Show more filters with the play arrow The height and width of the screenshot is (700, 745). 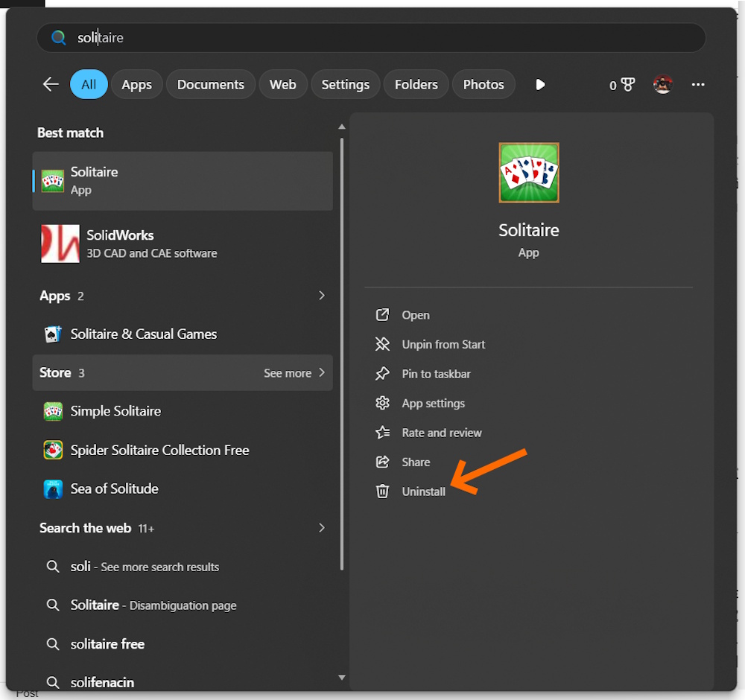tap(540, 85)
